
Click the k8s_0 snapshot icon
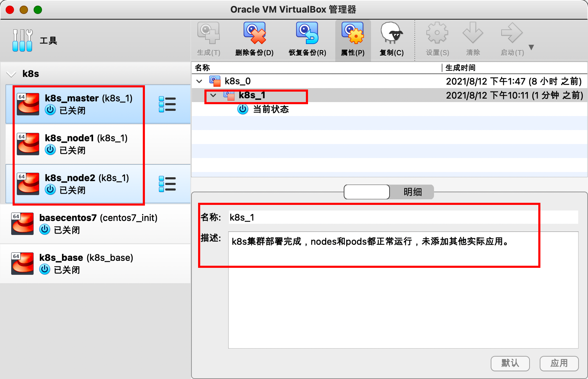[215, 81]
